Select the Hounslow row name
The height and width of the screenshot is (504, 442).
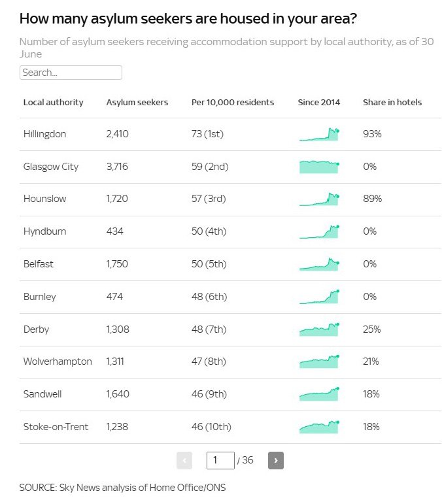(x=44, y=199)
